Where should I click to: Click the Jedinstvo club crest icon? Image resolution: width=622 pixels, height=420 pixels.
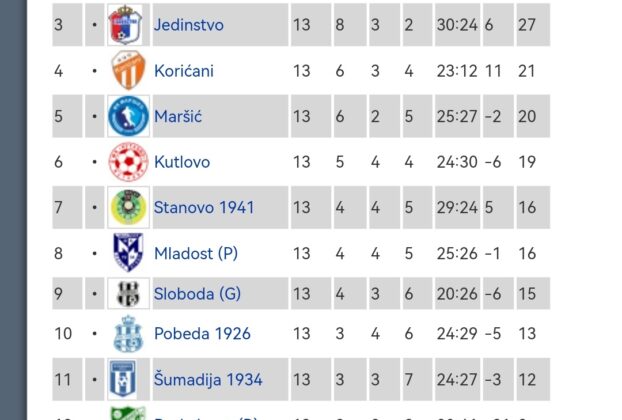(x=128, y=25)
